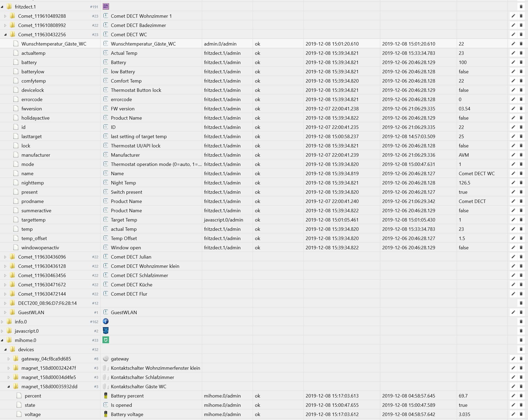Click the Fritz DECT adapter logo icon

tap(106, 6)
